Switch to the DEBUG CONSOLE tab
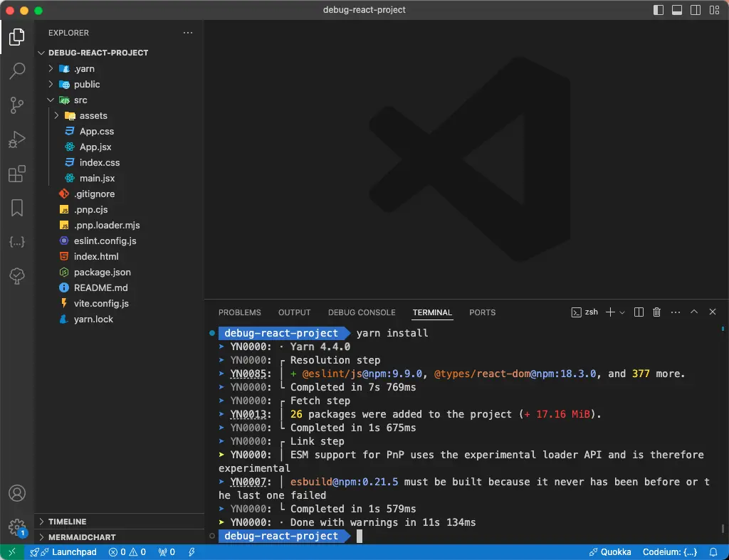 click(361, 312)
